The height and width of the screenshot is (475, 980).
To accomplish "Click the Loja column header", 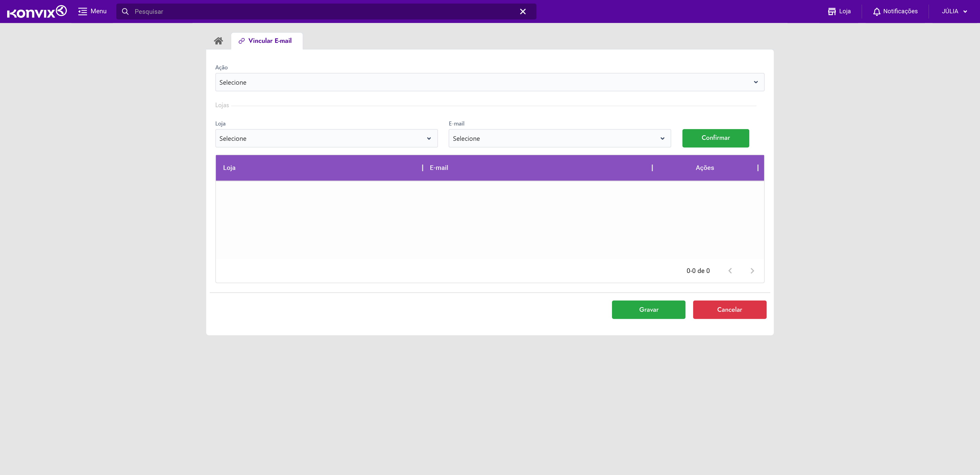I will (229, 168).
